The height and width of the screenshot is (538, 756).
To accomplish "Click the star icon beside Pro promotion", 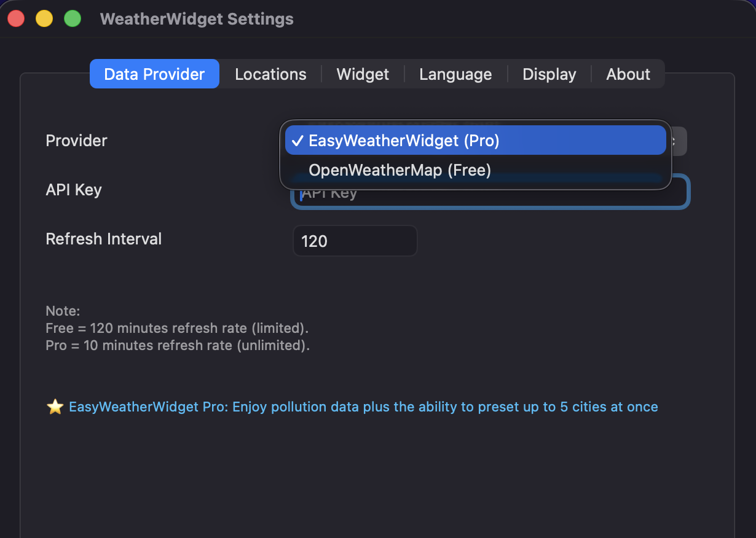I will tap(55, 407).
